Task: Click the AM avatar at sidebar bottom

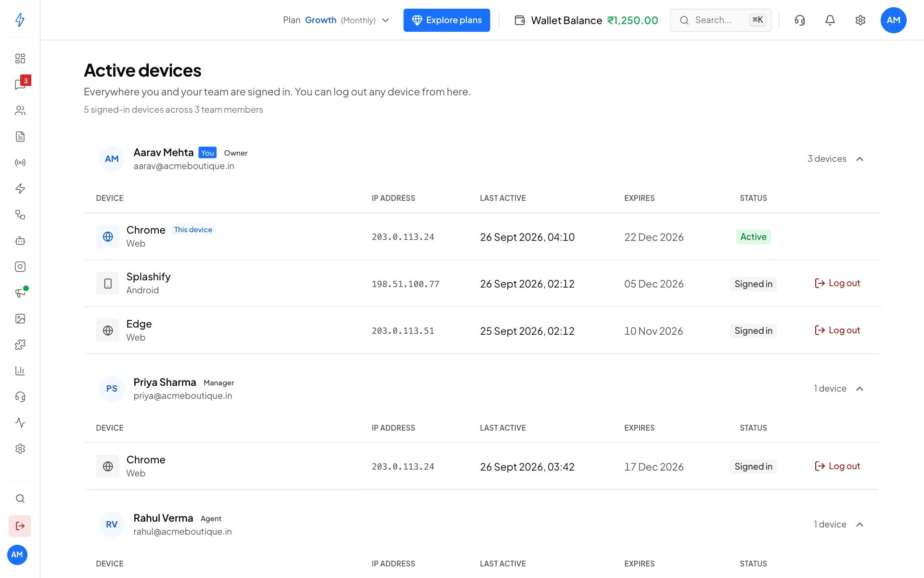Action: (17, 555)
